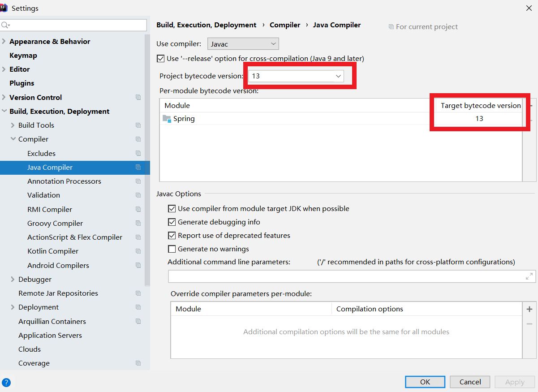538x392 pixels.
Task: Click project-level icon next to Build Tools
Action: click(138, 125)
